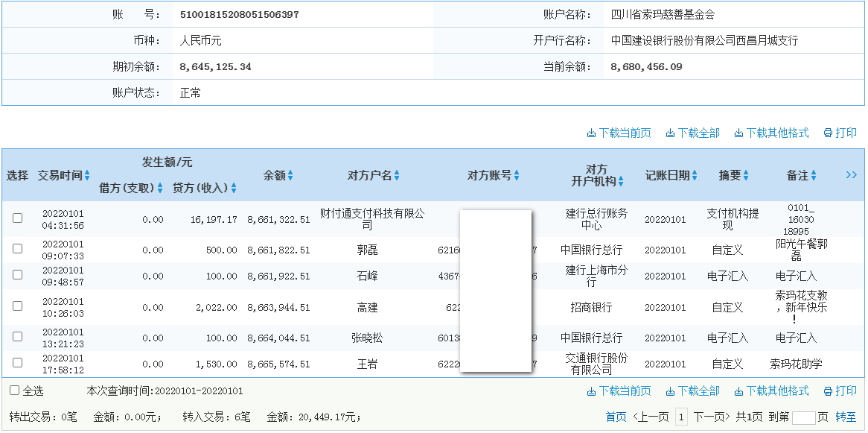Sort by 记账日期 column arrows
Screen dimensions: 868x433
695,176
